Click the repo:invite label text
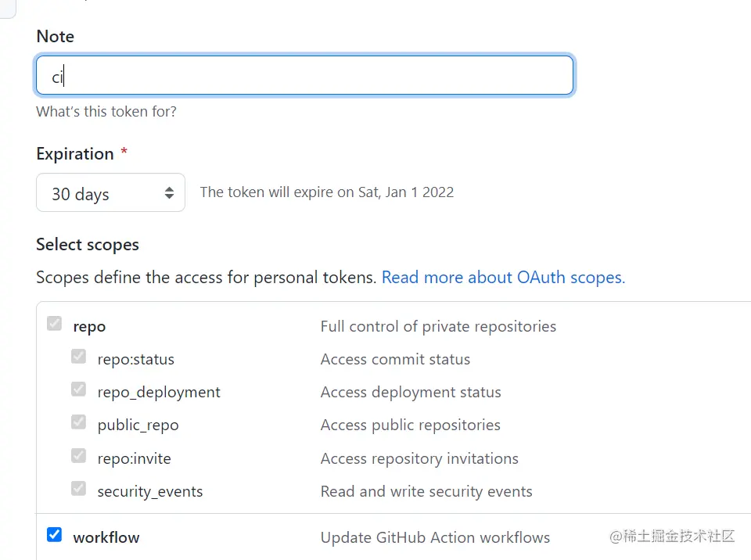Screen dimensions: 751x560 134,458
